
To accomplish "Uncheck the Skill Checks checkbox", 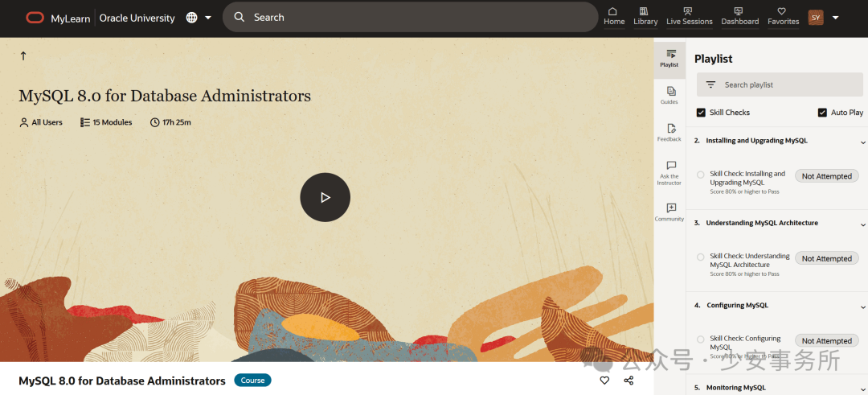I will pos(701,113).
